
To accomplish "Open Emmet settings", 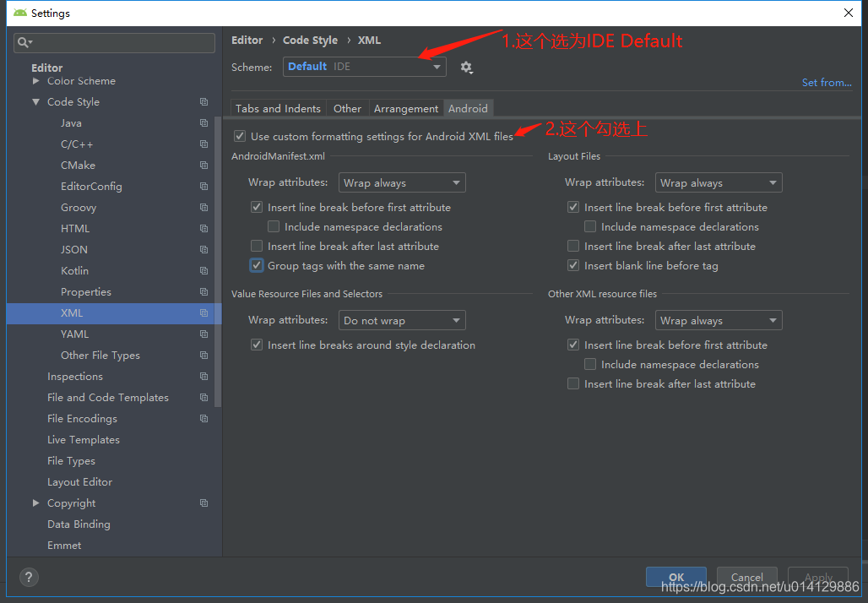I will click(x=64, y=546).
